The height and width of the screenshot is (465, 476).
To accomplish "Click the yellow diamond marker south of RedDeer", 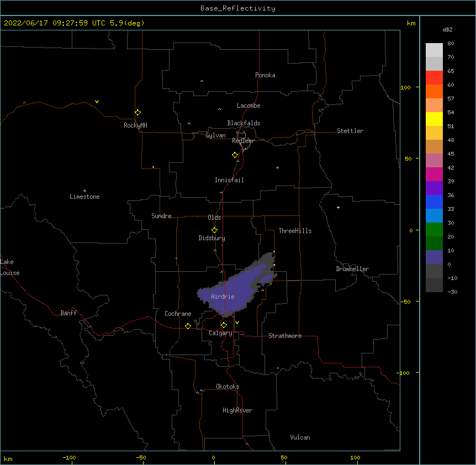I will (235, 155).
